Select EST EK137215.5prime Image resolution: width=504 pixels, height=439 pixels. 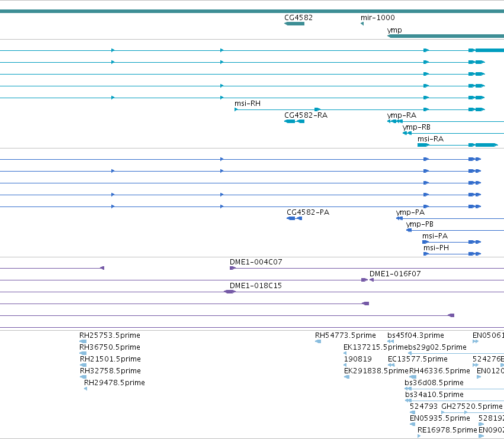[375, 347]
